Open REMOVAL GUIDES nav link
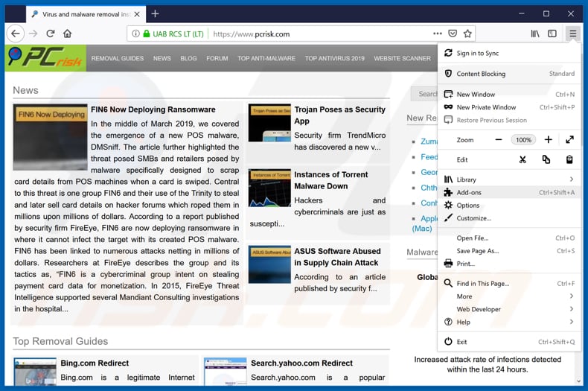 coord(118,59)
